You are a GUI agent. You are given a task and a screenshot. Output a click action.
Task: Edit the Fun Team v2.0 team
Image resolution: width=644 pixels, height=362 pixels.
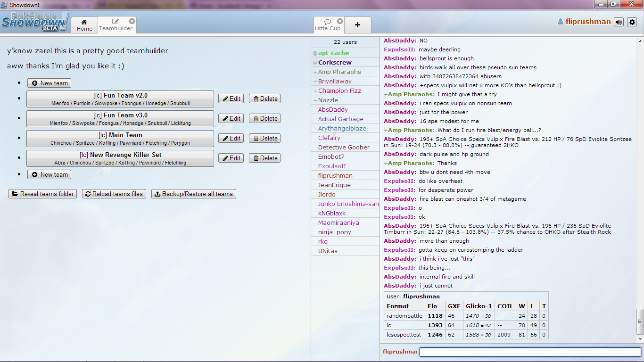(231, 99)
